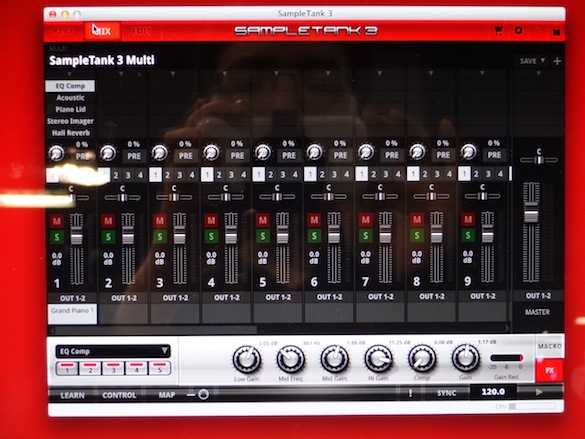This screenshot has height=439, width=585.
Task: Expand master channel top triangle
Action: click(x=539, y=73)
